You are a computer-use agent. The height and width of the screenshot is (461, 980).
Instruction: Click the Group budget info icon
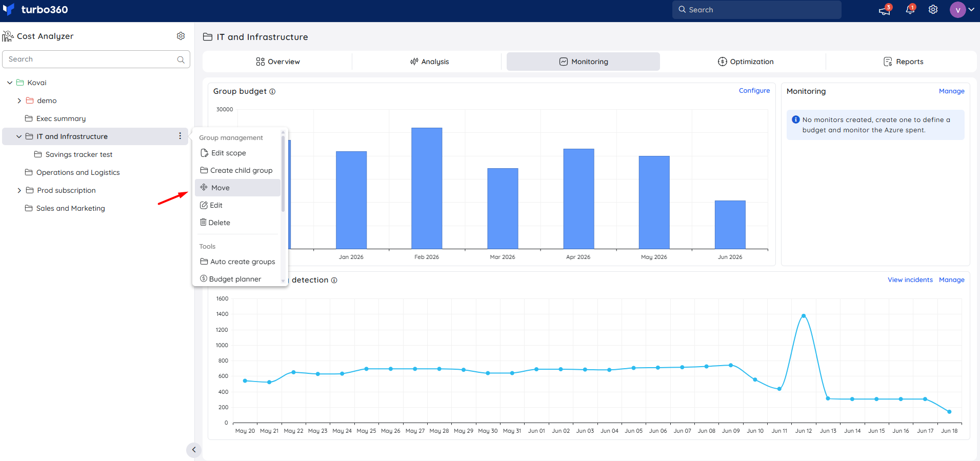(x=272, y=92)
